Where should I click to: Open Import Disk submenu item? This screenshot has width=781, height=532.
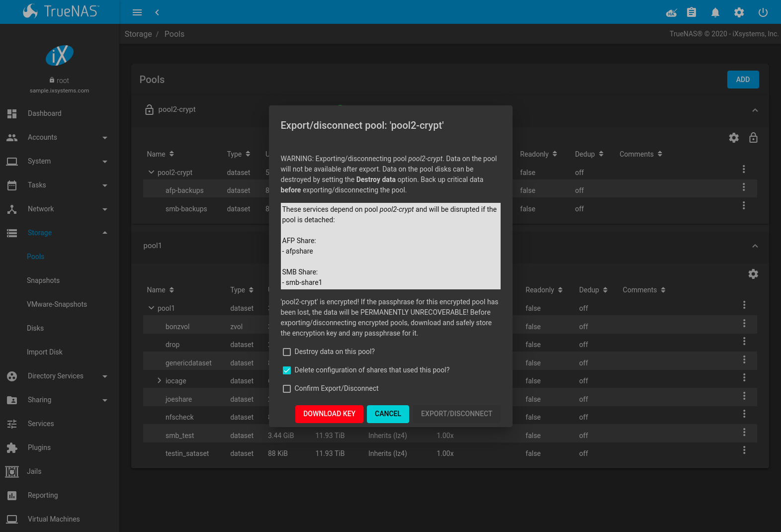(45, 352)
